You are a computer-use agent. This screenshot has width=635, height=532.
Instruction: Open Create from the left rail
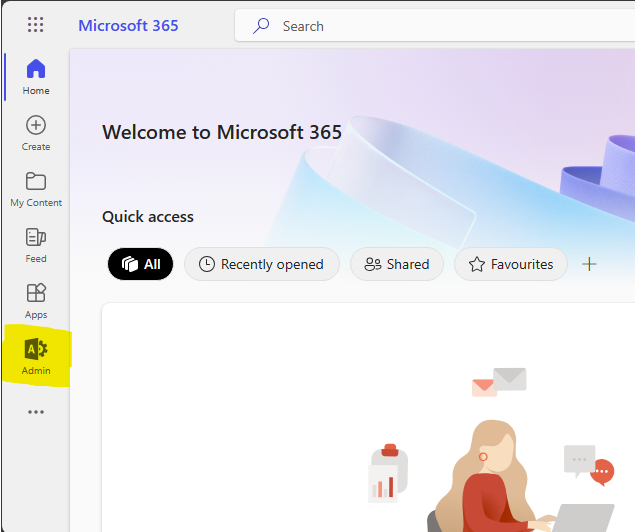[36, 132]
